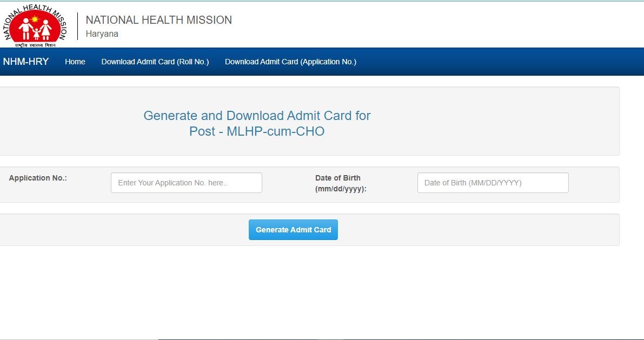Screen dimensions: 644x340
Task: Focus the Application No. input field
Action: [x=187, y=183]
